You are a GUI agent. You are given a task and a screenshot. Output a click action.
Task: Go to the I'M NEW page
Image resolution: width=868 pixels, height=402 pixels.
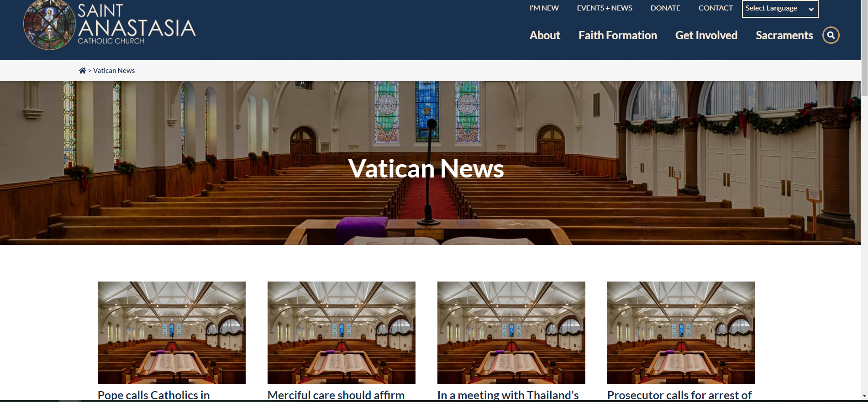click(x=544, y=8)
